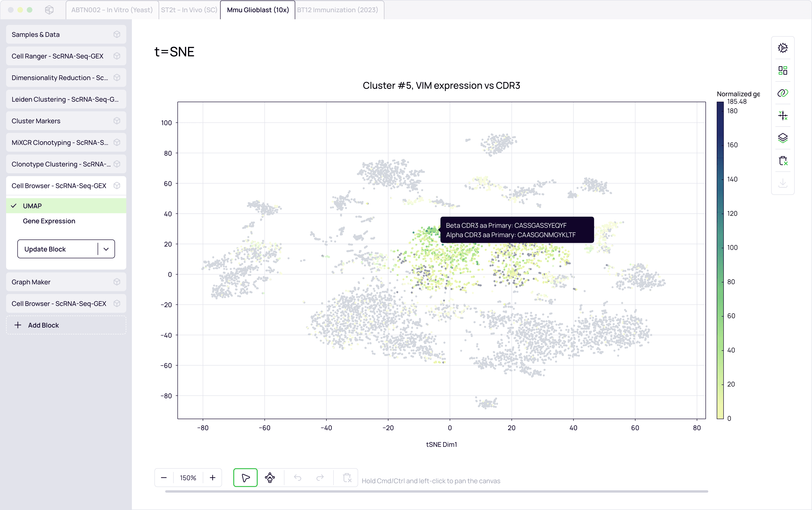The image size is (812, 510).
Task: Click the cube icon beside Cluster Markers
Action: (117, 121)
